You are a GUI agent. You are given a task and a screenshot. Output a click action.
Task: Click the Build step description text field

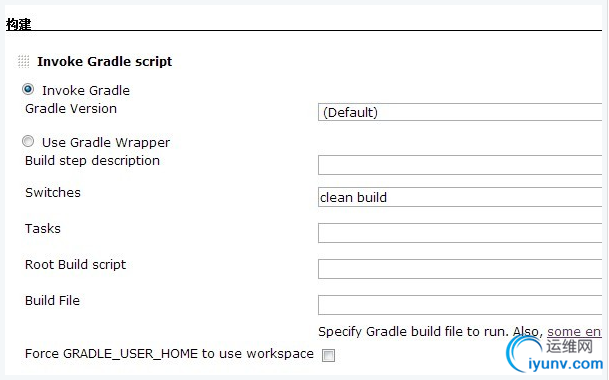click(460, 165)
